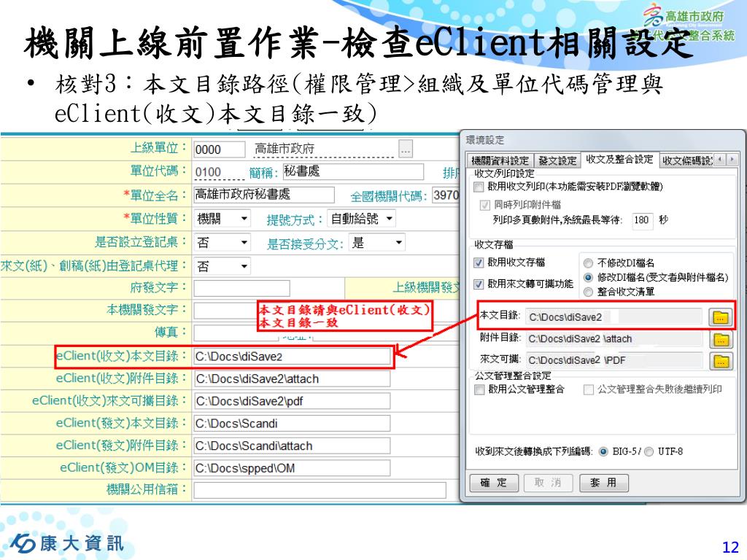Click the 取消 button
The width and height of the screenshot is (747, 560).
click(x=548, y=483)
